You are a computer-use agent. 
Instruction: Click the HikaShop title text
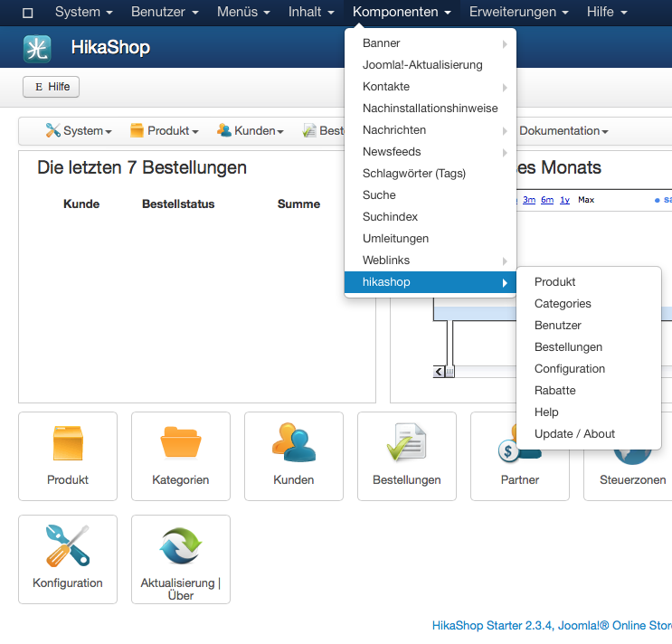110,48
